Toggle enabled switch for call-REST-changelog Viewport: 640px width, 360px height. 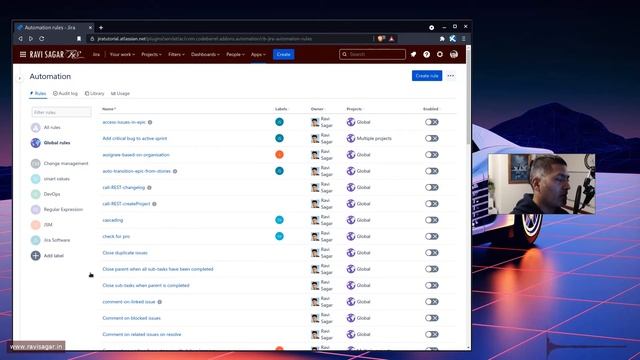click(431, 187)
